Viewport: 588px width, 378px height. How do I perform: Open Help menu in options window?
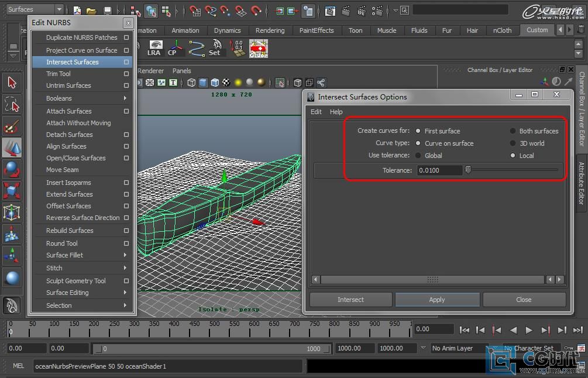(336, 112)
